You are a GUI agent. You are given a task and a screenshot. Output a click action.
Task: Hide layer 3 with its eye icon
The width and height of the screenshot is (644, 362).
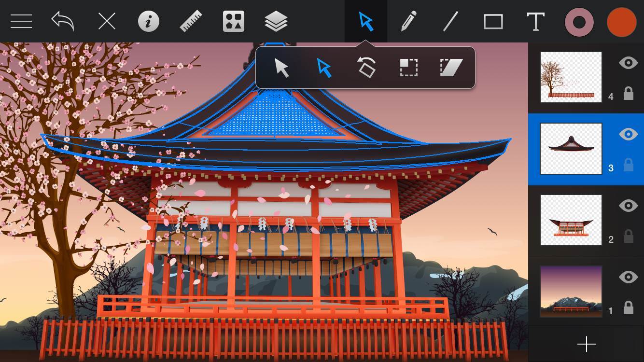coord(628,134)
